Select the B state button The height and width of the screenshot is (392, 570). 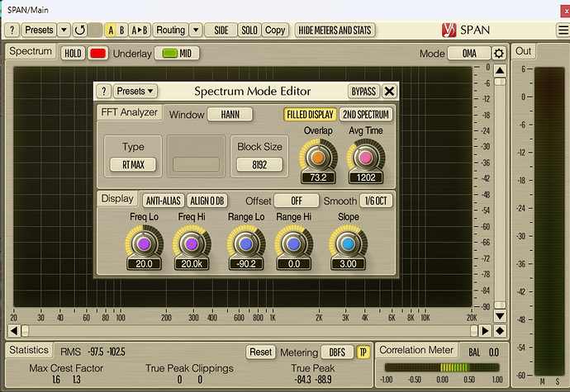[x=122, y=31]
